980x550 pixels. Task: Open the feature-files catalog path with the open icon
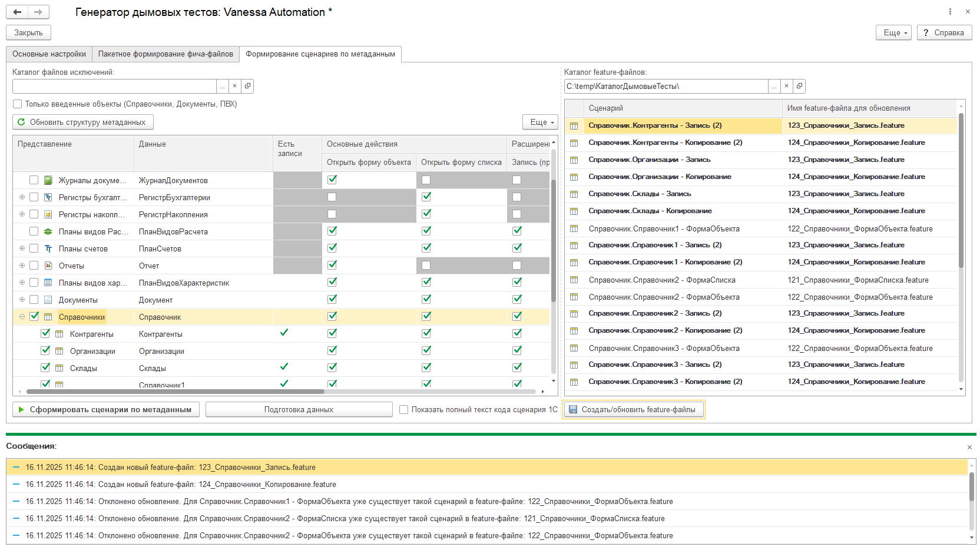(x=799, y=87)
